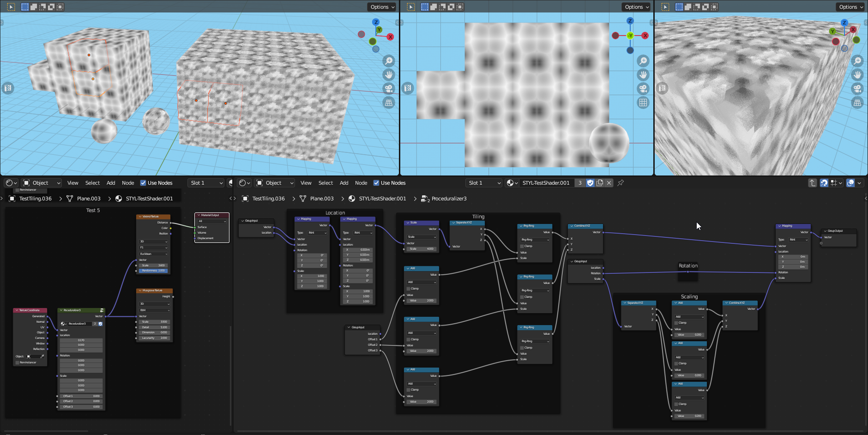Image resolution: width=868 pixels, height=435 pixels.
Task: Click Plane.003 in left breadcrumb
Action: point(89,199)
